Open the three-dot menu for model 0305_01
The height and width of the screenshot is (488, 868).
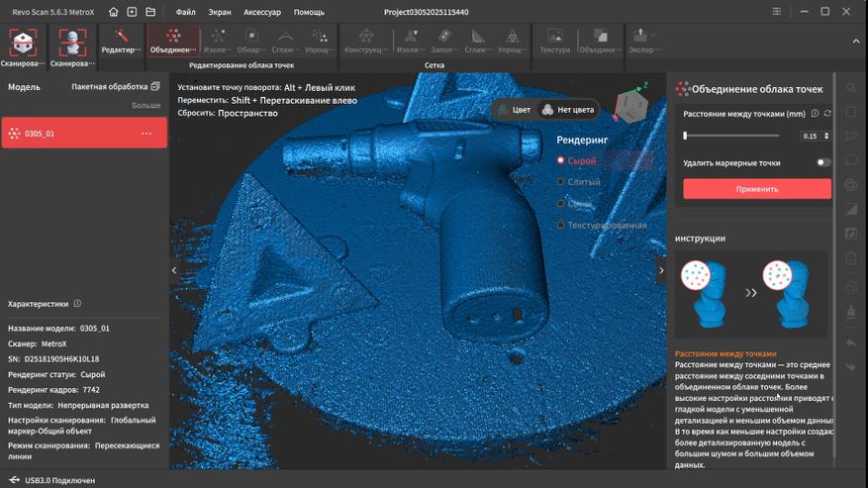[x=146, y=134]
